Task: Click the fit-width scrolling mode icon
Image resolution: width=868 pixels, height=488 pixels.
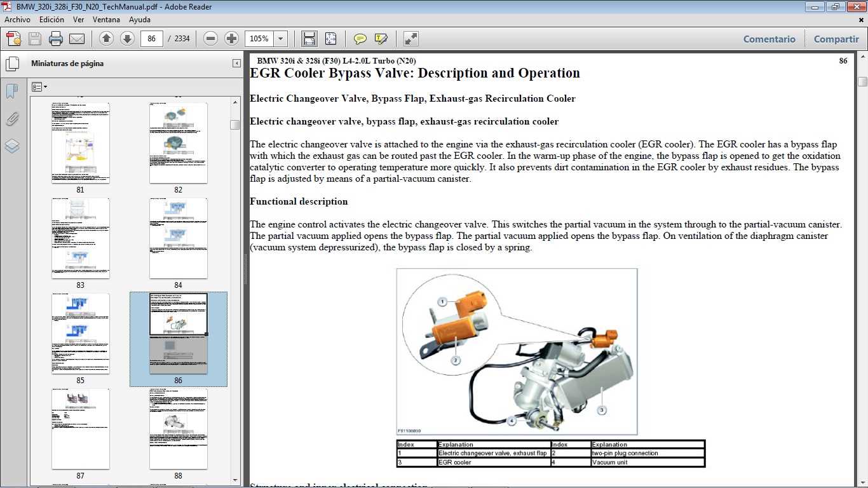Action: pyautogui.click(x=309, y=39)
